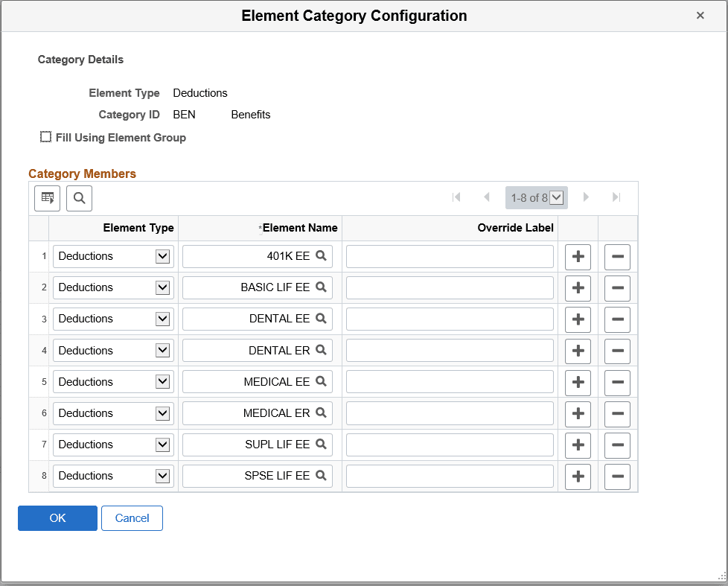Add a row after DENTAL EE

[x=578, y=319]
